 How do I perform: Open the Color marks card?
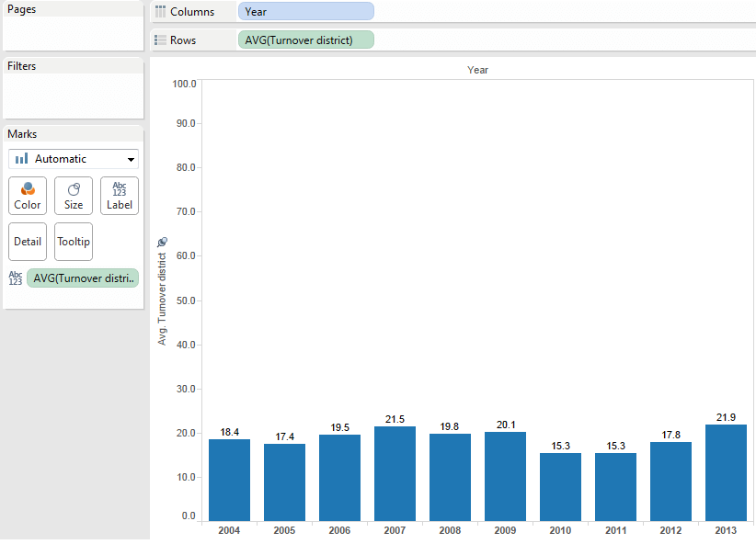(x=27, y=195)
